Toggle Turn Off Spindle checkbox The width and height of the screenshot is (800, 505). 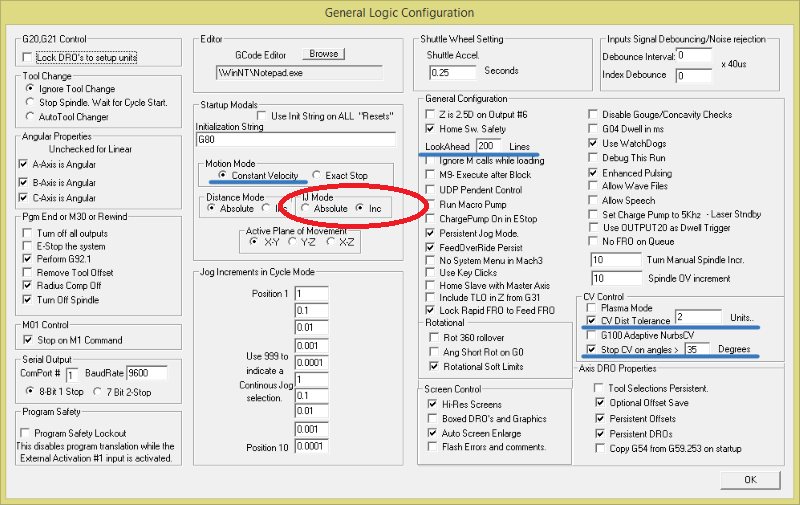coord(28,299)
